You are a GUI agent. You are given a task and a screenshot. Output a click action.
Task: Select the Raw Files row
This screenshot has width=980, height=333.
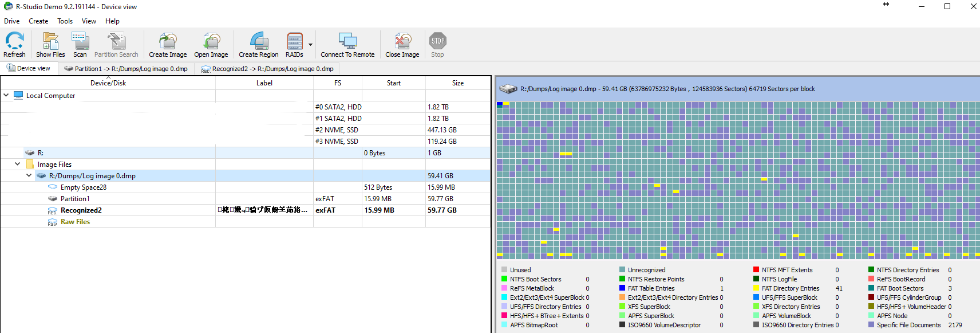(245, 222)
